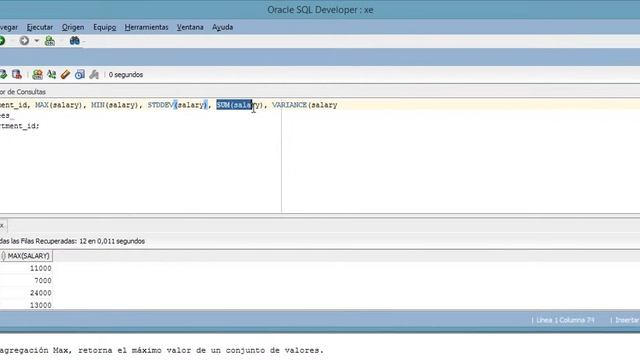Select the result cell 7000
Image resolution: width=640 pixels, height=360 pixels.
click(x=26, y=280)
